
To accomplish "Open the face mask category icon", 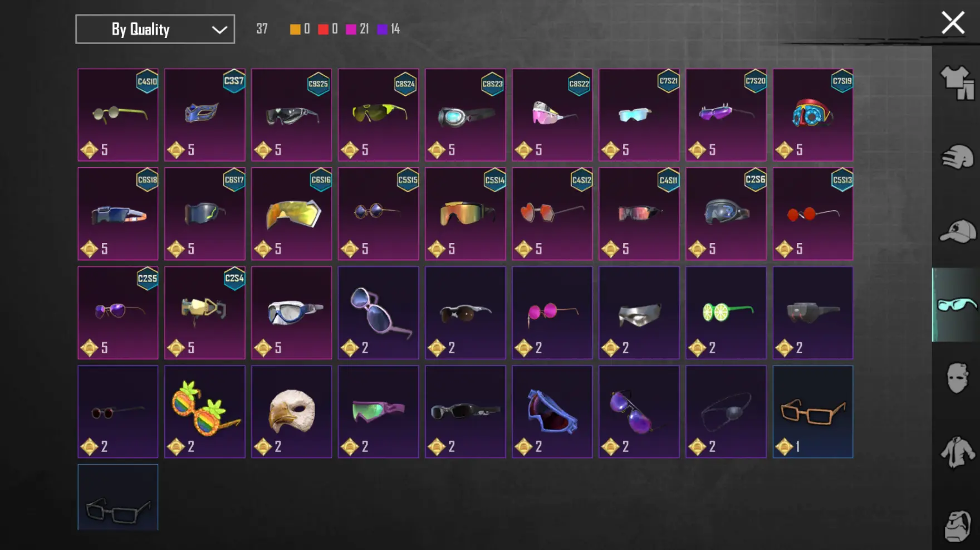I will (x=957, y=378).
